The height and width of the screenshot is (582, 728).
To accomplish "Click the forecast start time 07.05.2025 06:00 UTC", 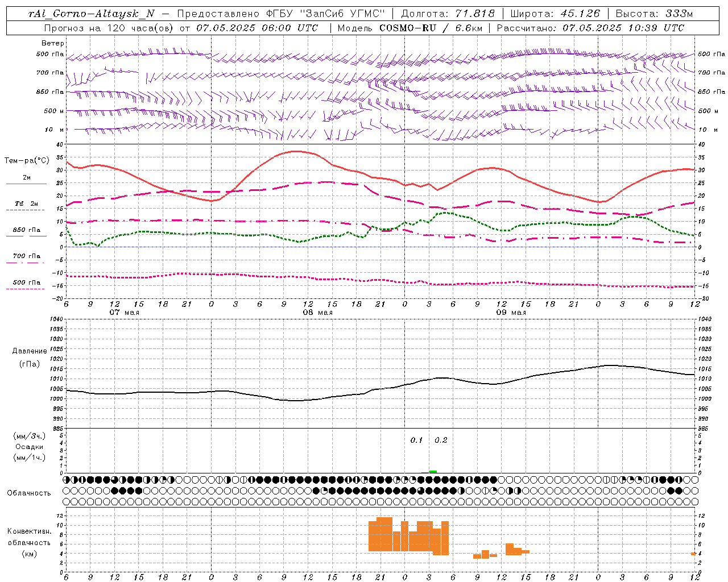I will 257,28.
